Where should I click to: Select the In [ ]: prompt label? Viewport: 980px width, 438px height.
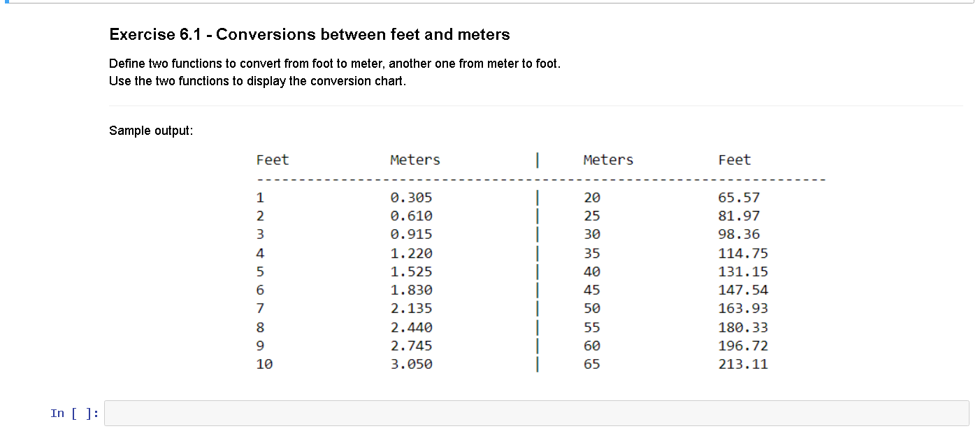72,413
